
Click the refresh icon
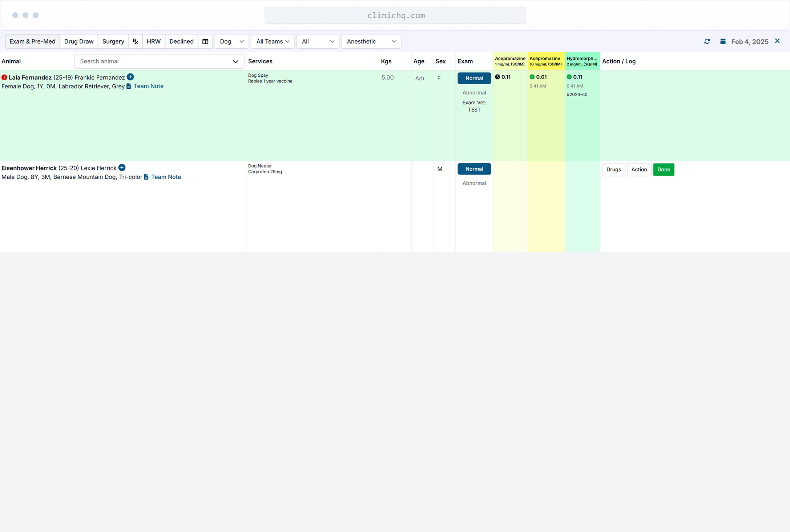click(x=707, y=41)
